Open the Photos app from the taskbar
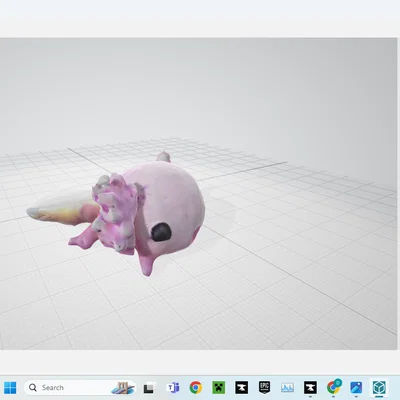This screenshot has height=400, width=400. (356, 388)
